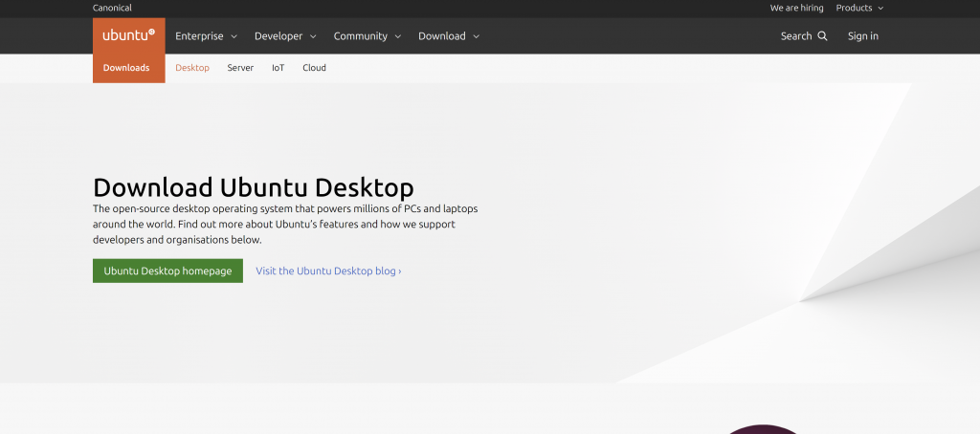Click the Canonical link
This screenshot has height=434, width=980.
point(113,8)
